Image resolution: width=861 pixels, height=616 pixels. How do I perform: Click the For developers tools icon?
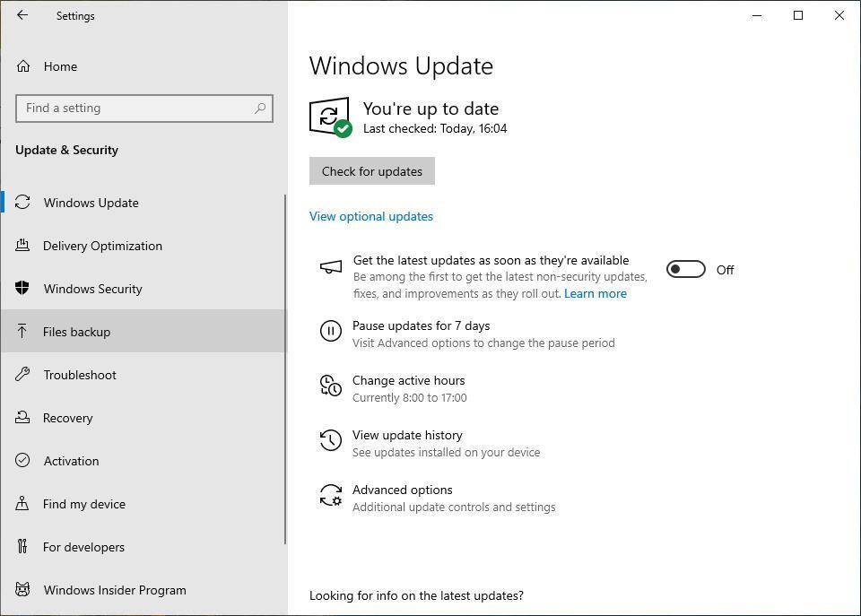(x=22, y=546)
